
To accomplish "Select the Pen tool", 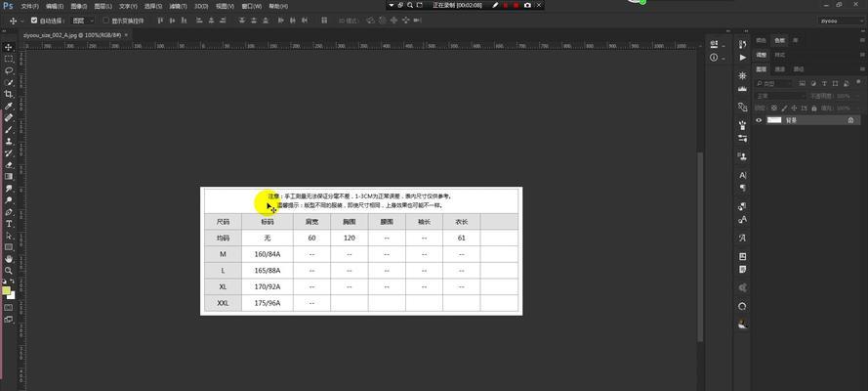I will click(x=9, y=212).
